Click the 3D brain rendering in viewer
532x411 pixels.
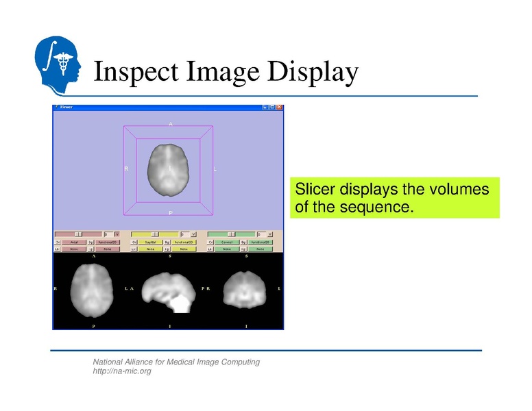(168, 171)
